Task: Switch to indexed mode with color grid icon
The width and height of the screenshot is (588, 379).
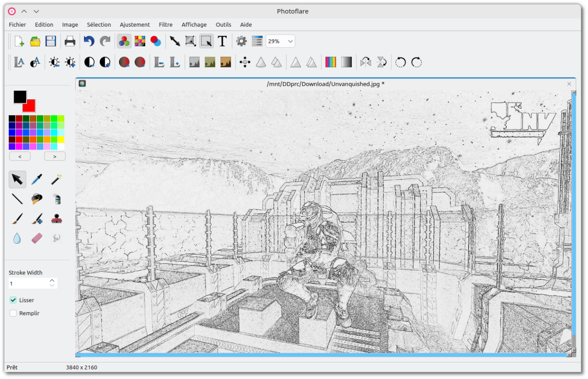Action: pos(140,41)
